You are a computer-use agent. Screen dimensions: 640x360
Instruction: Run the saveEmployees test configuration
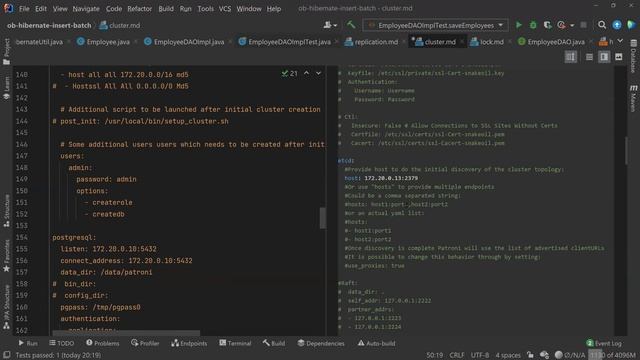(x=518, y=25)
